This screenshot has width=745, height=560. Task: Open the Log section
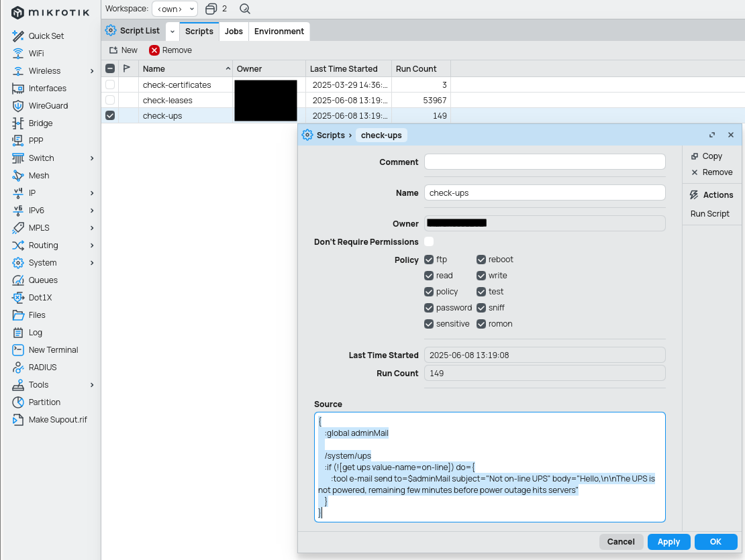[28, 332]
